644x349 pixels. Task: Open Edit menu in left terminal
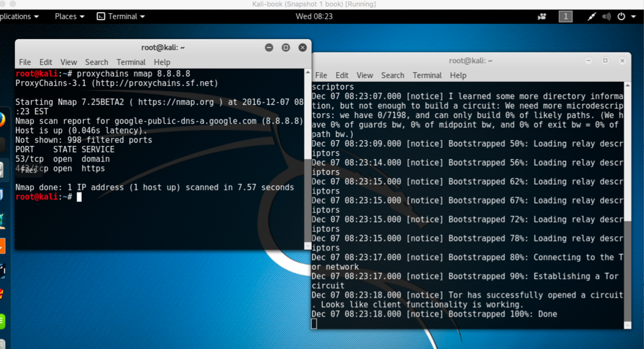coord(46,62)
